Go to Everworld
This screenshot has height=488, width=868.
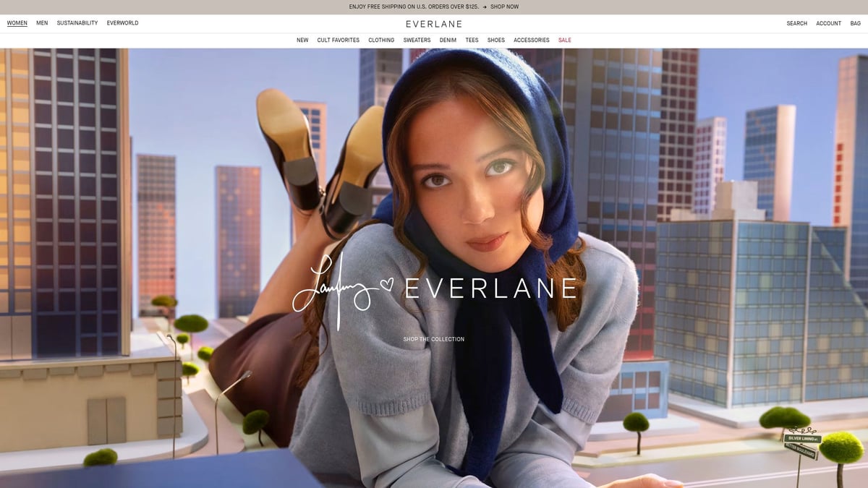tap(122, 23)
